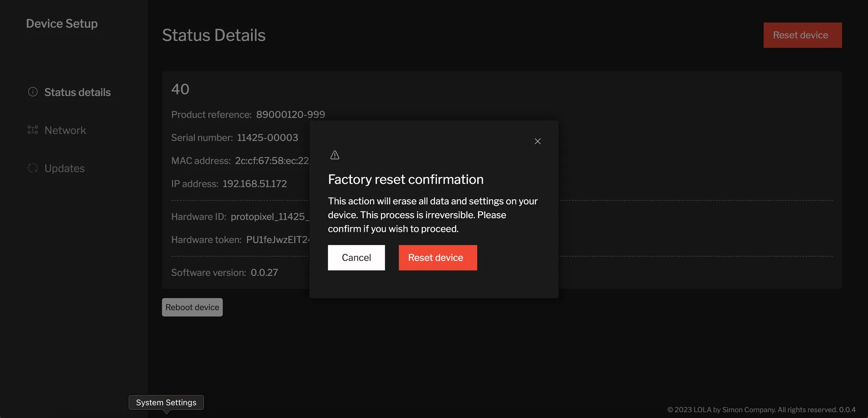Open the Updates section label
The width and height of the screenshot is (868, 418).
pyautogui.click(x=64, y=169)
